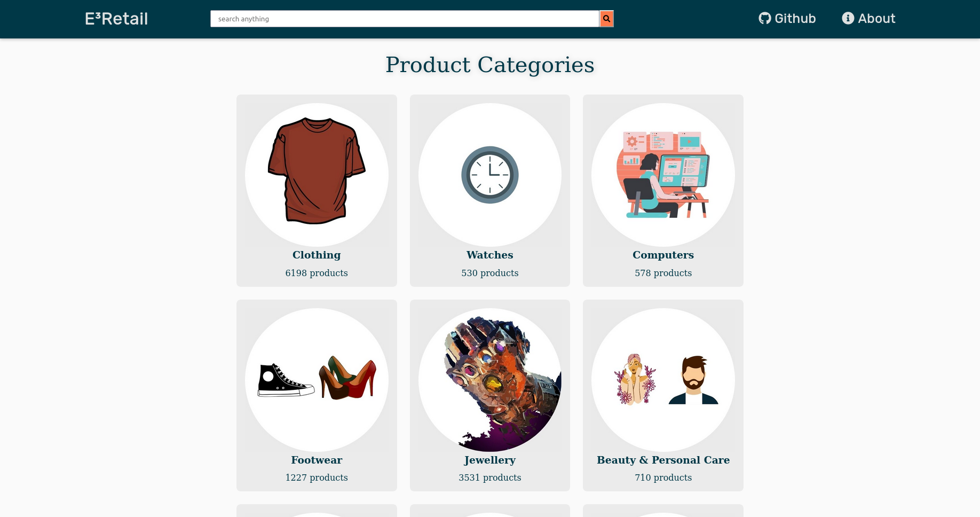
Task: Click the "Beauty & Personal Care" title
Action: (x=663, y=460)
